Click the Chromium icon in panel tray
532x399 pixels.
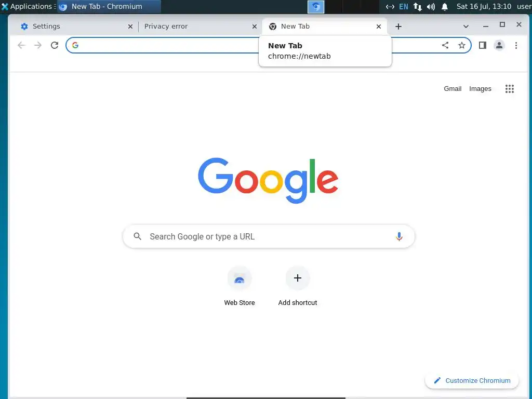click(316, 7)
